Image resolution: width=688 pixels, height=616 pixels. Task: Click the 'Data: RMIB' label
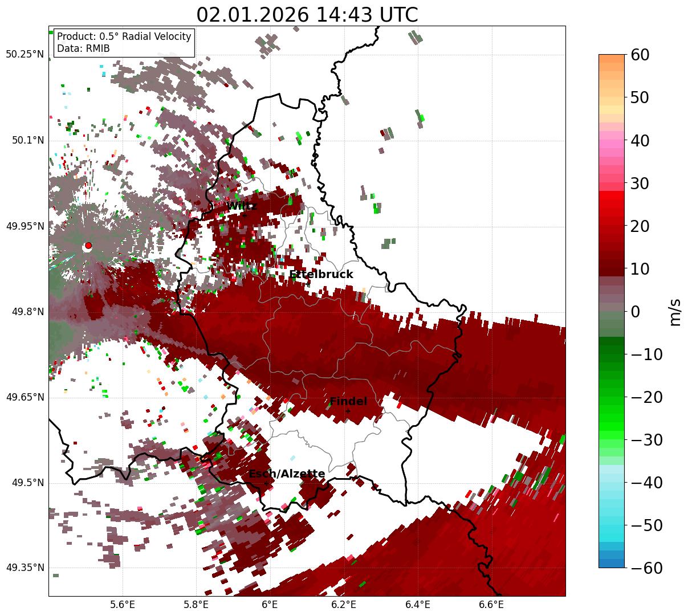[83, 48]
